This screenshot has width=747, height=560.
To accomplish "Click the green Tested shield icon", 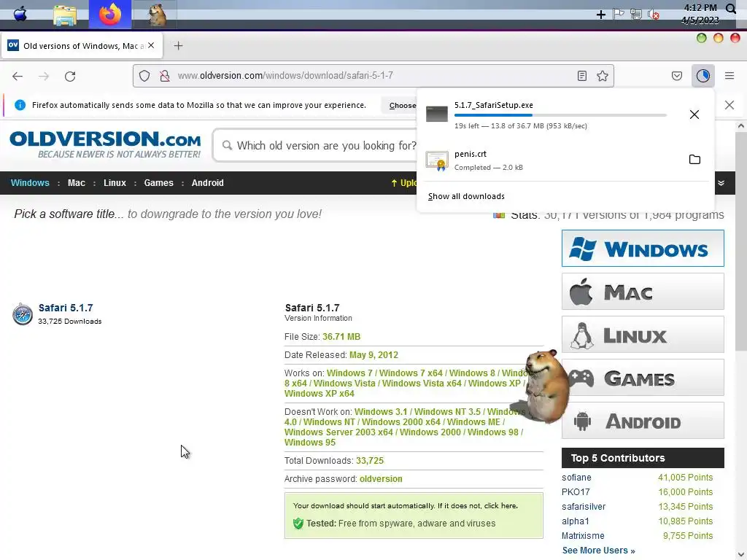I will click(298, 524).
